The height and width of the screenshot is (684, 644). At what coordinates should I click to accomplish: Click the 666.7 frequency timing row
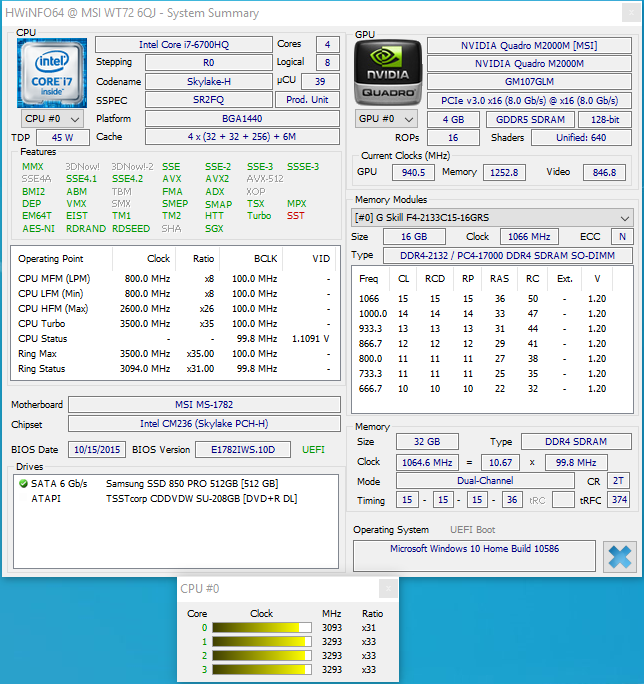pyautogui.click(x=492, y=389)
